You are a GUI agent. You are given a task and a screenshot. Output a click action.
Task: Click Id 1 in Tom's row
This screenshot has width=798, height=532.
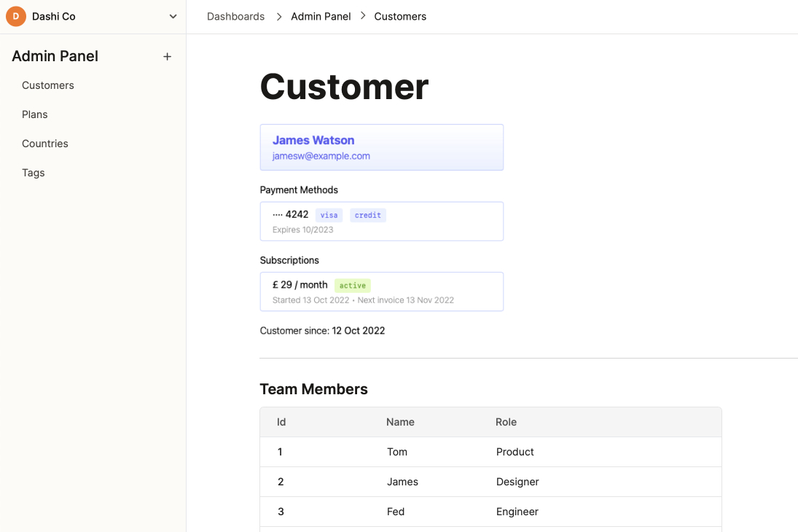(x=280, y=452)
